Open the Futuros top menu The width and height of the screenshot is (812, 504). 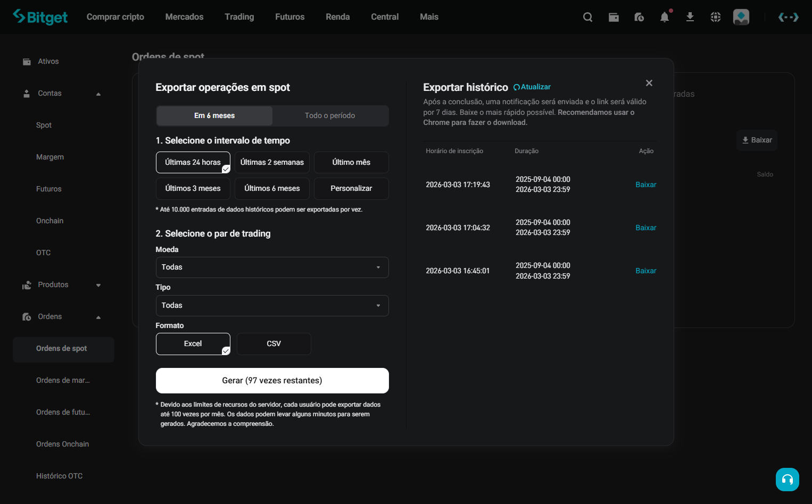290,17
